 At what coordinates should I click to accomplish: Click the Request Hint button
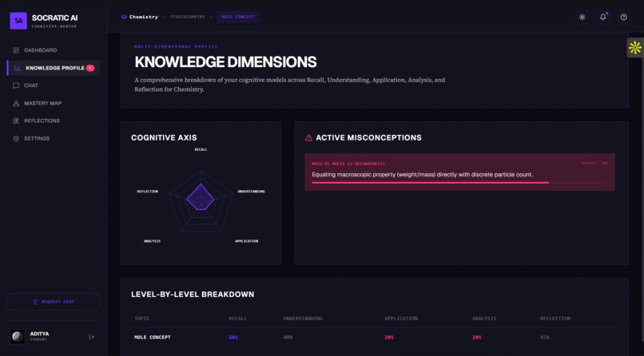pos(54,302)
